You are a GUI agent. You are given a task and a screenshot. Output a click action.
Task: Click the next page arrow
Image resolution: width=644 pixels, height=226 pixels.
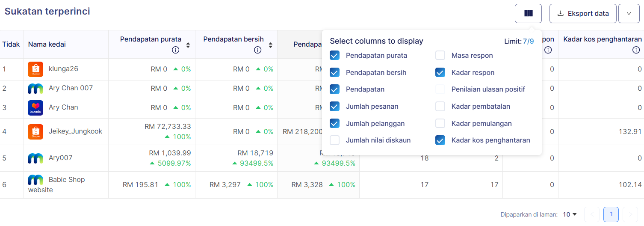click(x=630, y=214)
